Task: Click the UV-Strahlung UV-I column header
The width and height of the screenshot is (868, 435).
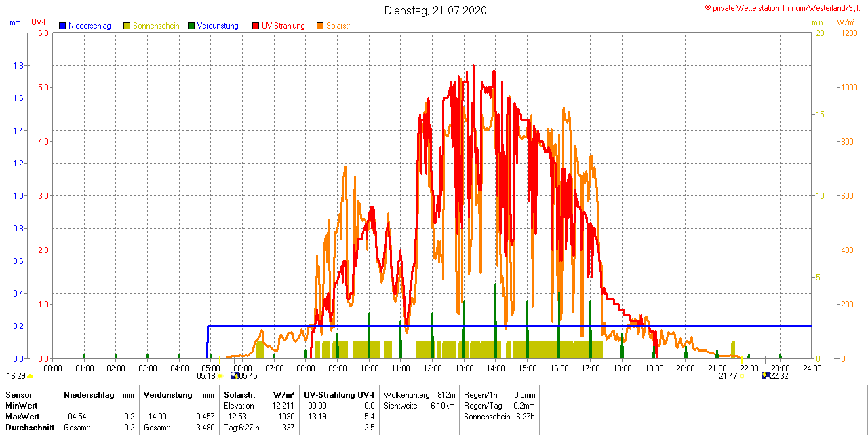Action: coord(339,395)
